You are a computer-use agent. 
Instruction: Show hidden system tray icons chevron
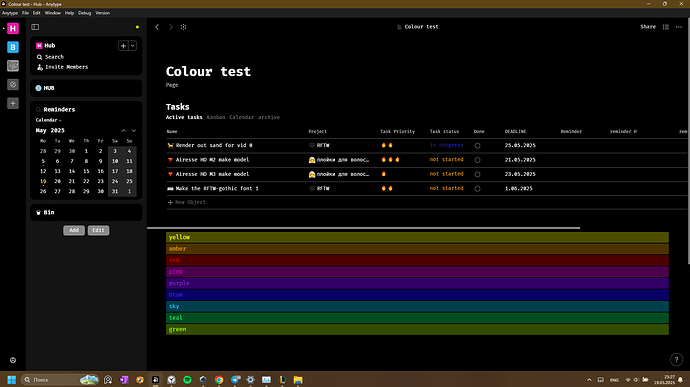pyautogui.click(x=589, y=380)
